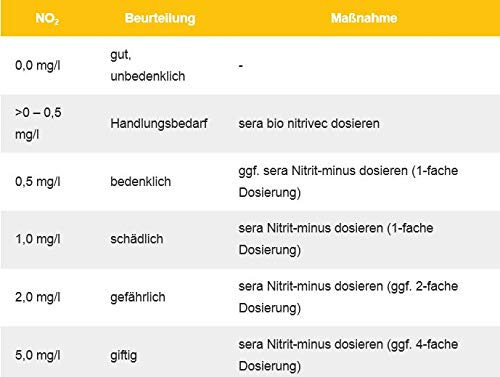Select the 0,0 mg/l value cell
Viewport: 500px width, 377px height.
click(38, 65)
